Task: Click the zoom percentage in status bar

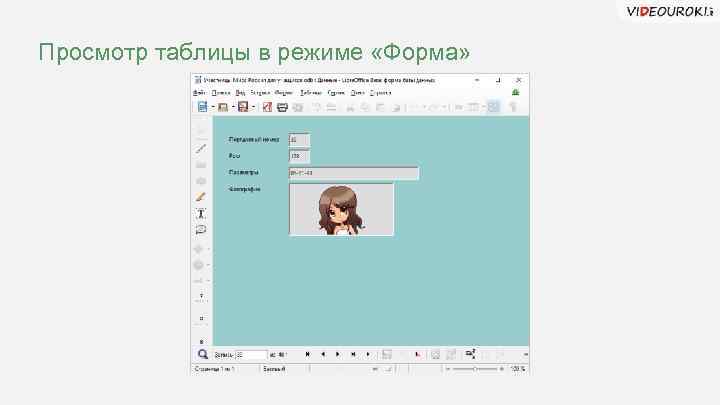Action: click(518, 369)
